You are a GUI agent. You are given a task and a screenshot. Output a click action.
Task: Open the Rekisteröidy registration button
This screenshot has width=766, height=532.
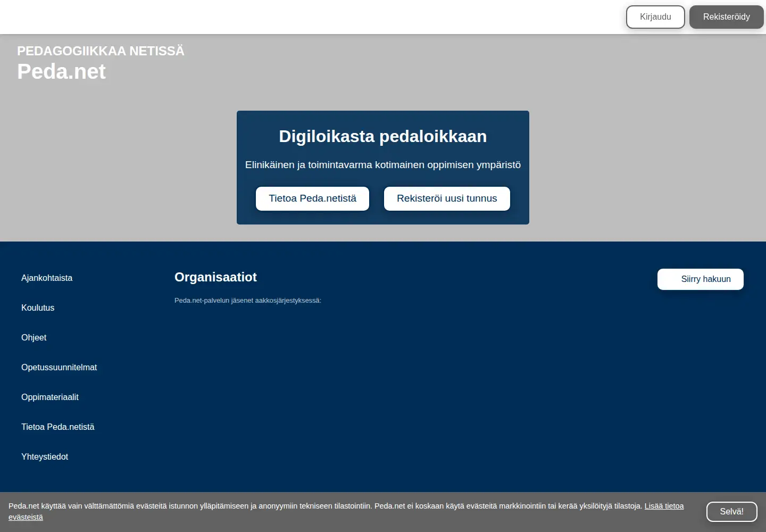(x=727, y=17)
